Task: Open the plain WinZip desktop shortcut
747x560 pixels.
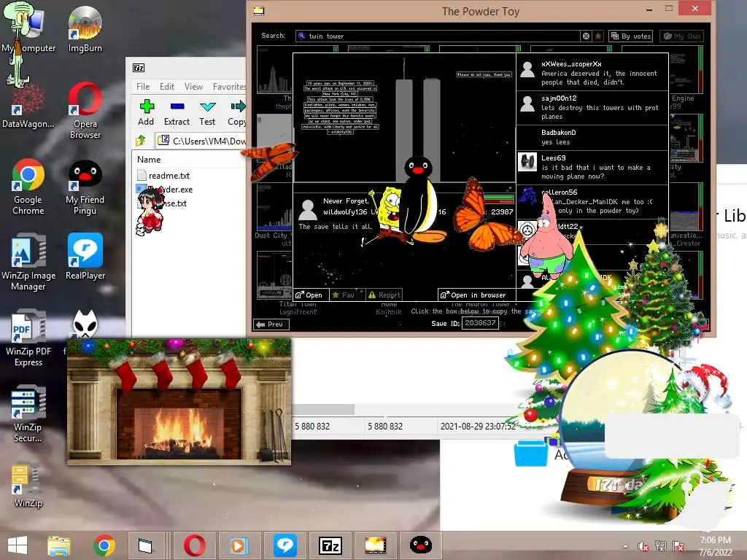Action: [x=28, y=485]
